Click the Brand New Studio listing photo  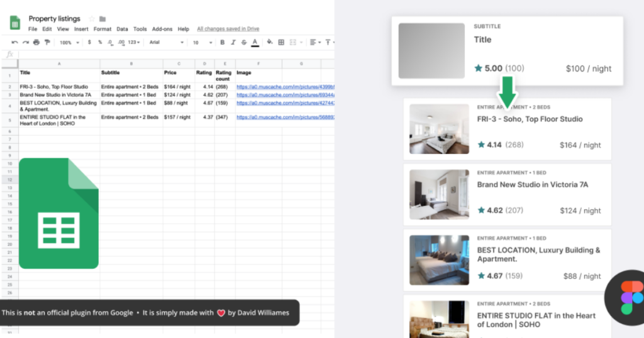point(439,194)
